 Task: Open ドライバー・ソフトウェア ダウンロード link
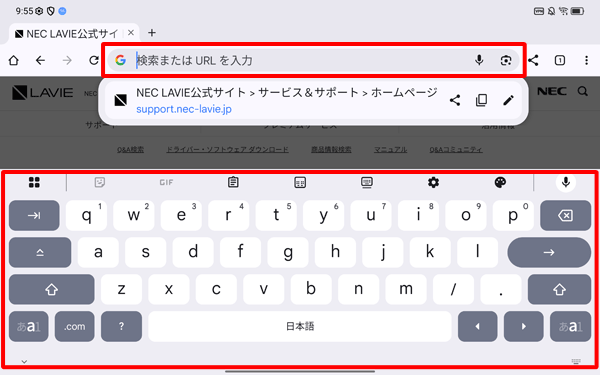[x=227, y=150]
